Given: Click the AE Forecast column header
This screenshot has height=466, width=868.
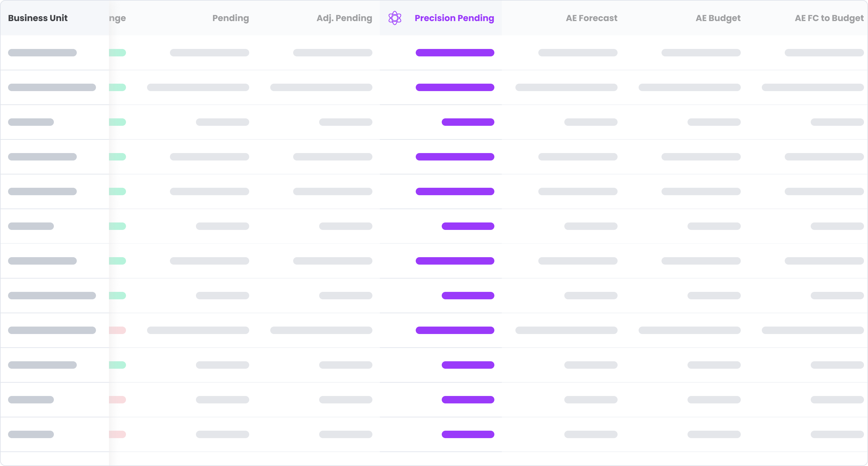Looking at the screenshot, I should point(591,18).
